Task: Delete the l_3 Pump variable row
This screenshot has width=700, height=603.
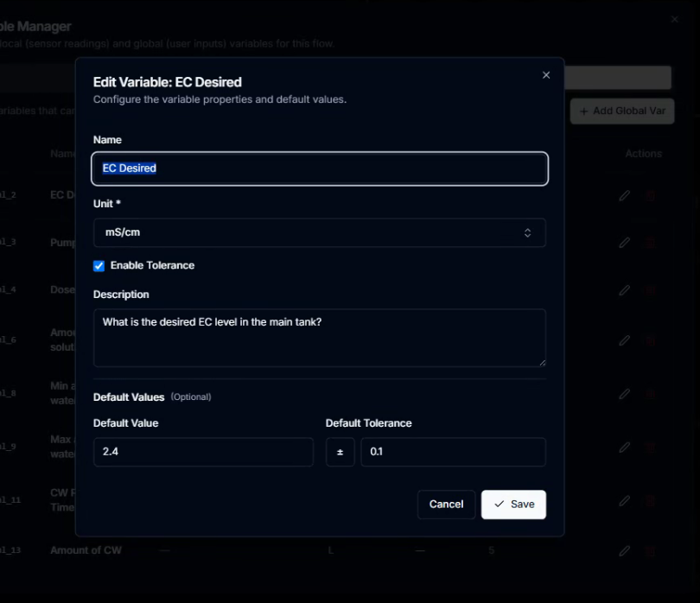Action: tap(650, 243)
